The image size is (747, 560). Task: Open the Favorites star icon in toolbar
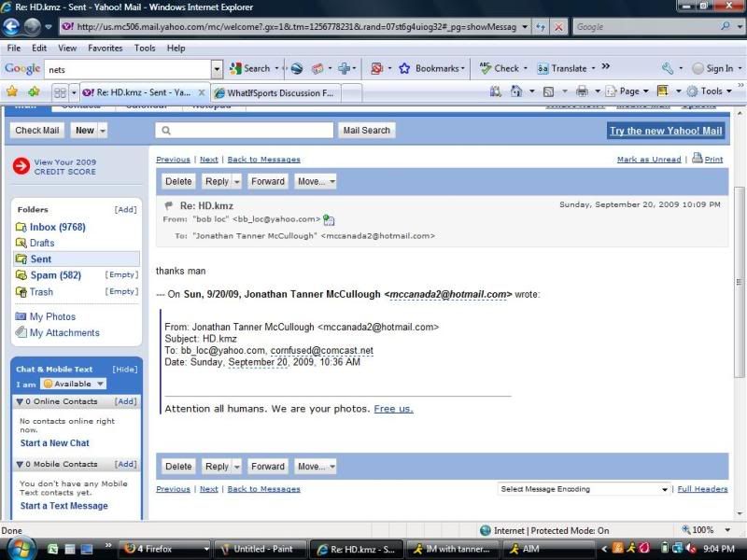[12, 91]
